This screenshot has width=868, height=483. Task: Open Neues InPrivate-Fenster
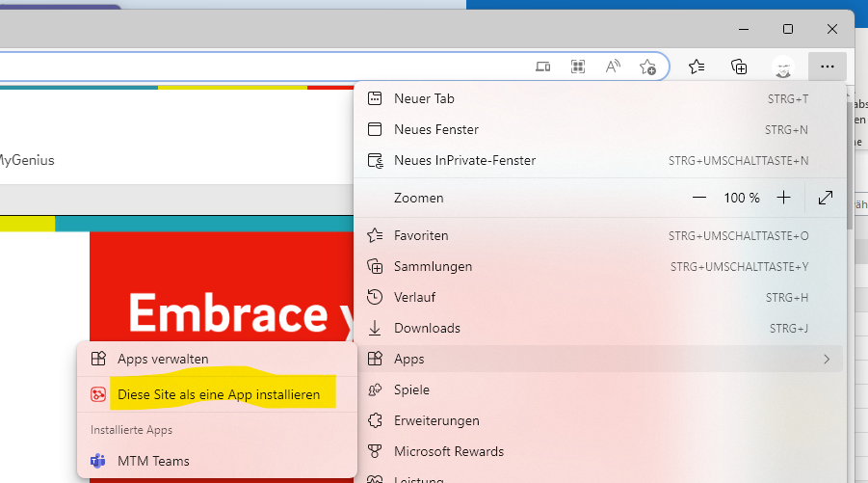464,160
